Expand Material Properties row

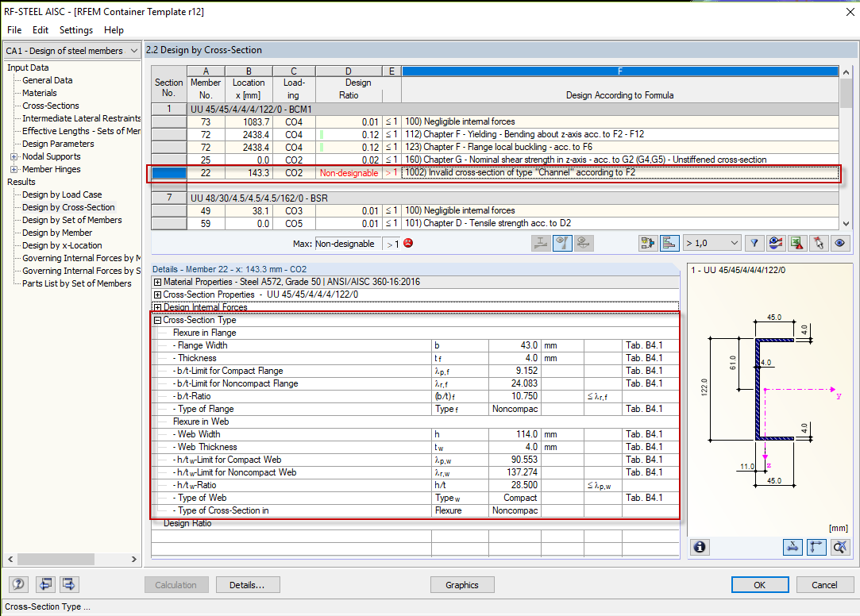157,283
